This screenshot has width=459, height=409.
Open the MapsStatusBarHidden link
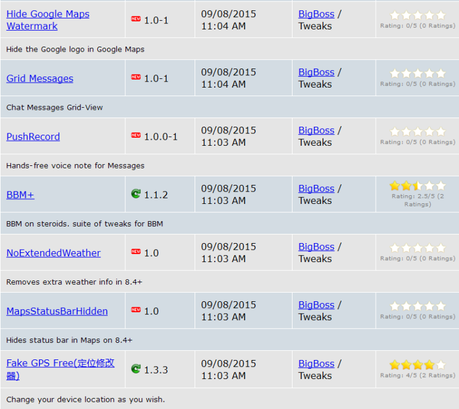[x=57, y=311]
